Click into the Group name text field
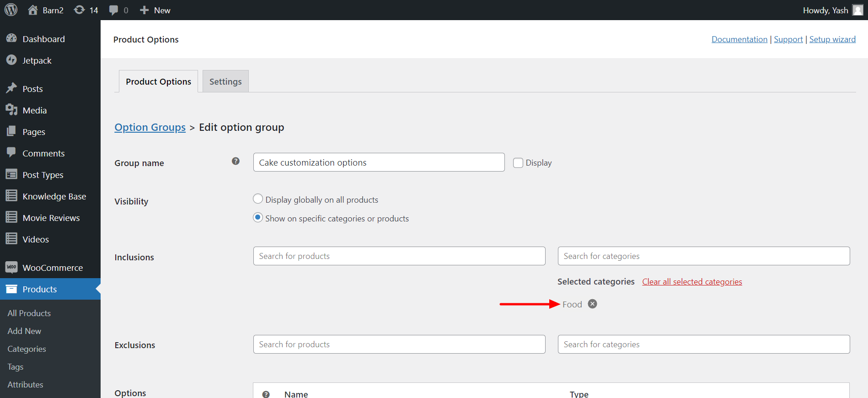The width and height of the screenshot is (868, 398). coord(379,162)
